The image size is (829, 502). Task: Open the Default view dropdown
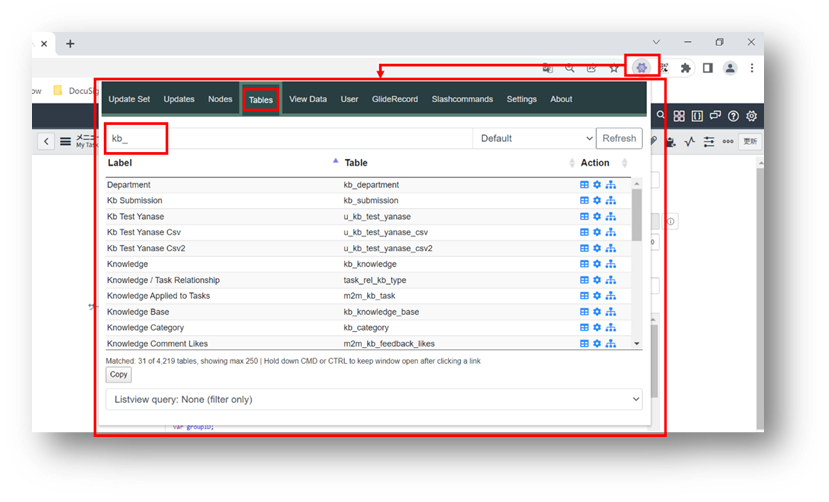pyautogui.click(x=534, y=138)
